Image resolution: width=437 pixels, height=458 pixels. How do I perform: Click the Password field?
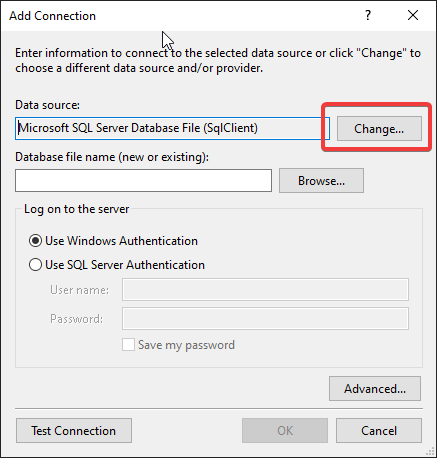click(x=265, y=319)
